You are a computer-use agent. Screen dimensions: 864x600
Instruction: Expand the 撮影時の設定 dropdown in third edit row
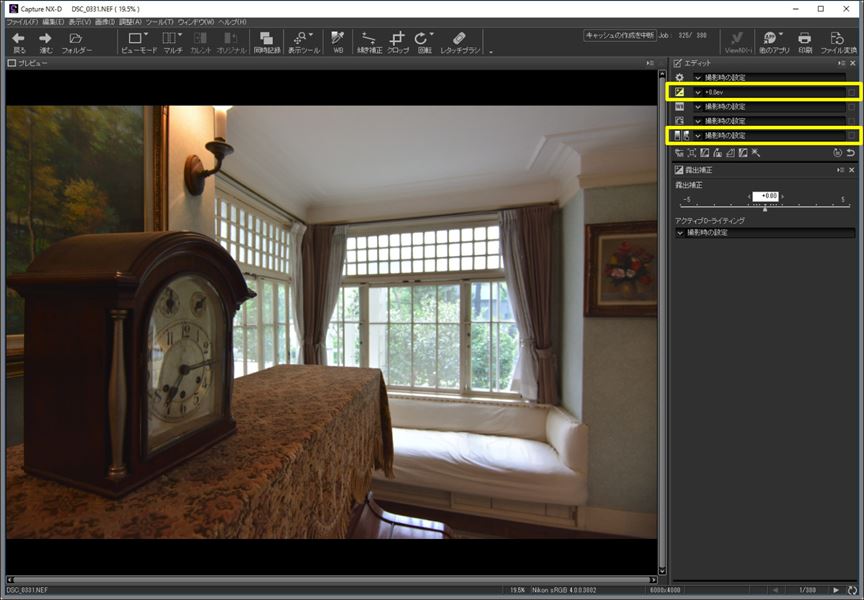769,106
